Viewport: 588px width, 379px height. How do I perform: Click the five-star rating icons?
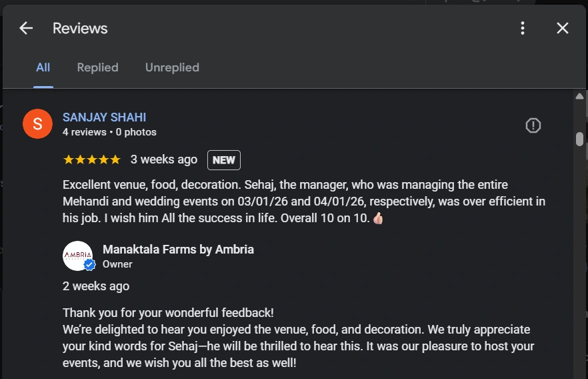coord(91,159)
